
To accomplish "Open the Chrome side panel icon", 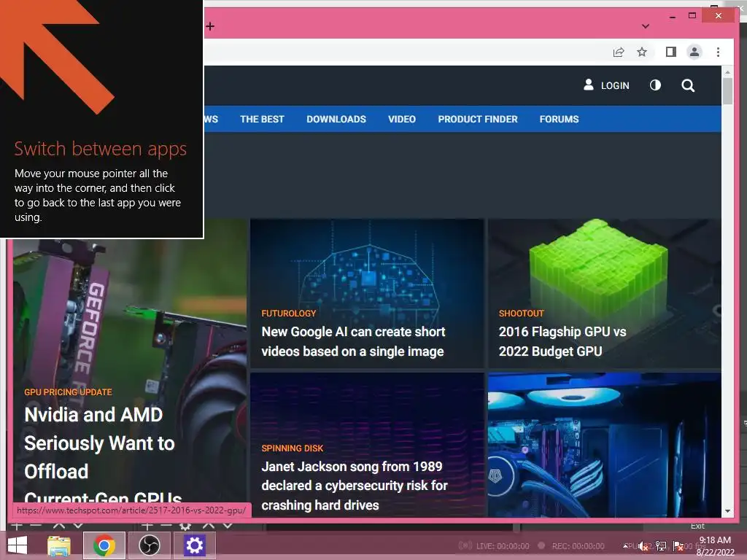I will click(671, 52).
